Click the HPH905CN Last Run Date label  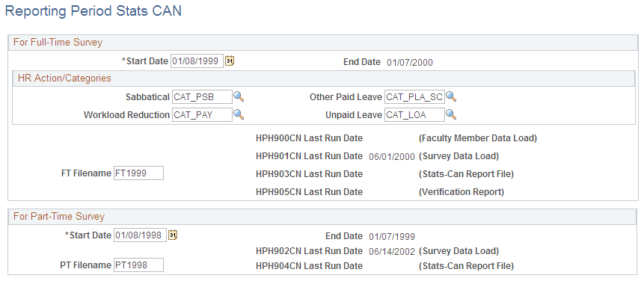point(309,191)
